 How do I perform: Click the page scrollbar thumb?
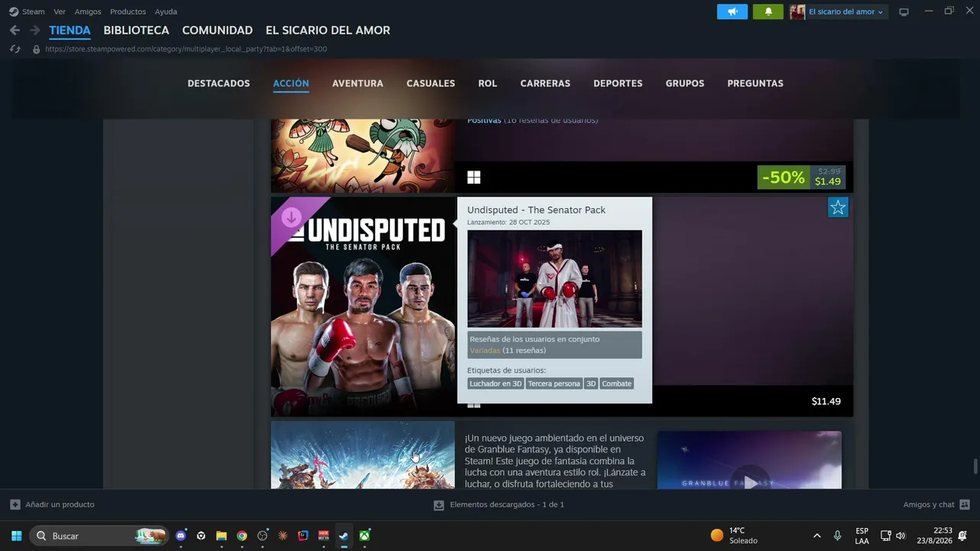coord(975,467)
